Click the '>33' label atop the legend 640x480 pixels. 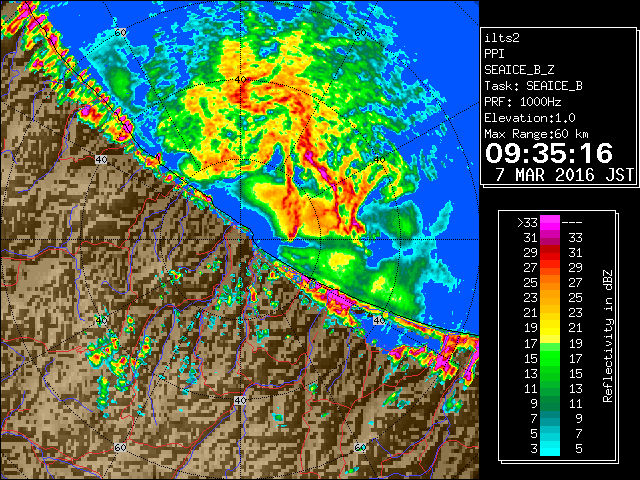(x=527, y=223)
